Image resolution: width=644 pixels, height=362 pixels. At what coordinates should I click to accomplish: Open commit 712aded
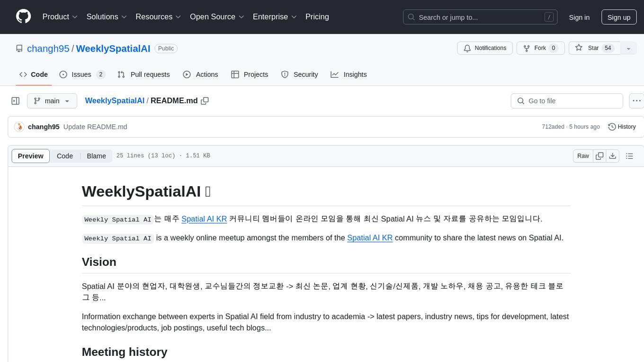click(553, 127)
